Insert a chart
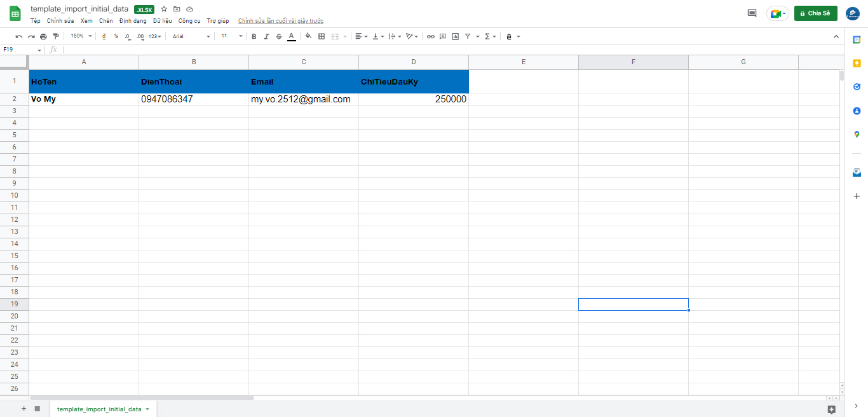 (x=456, y=36)
